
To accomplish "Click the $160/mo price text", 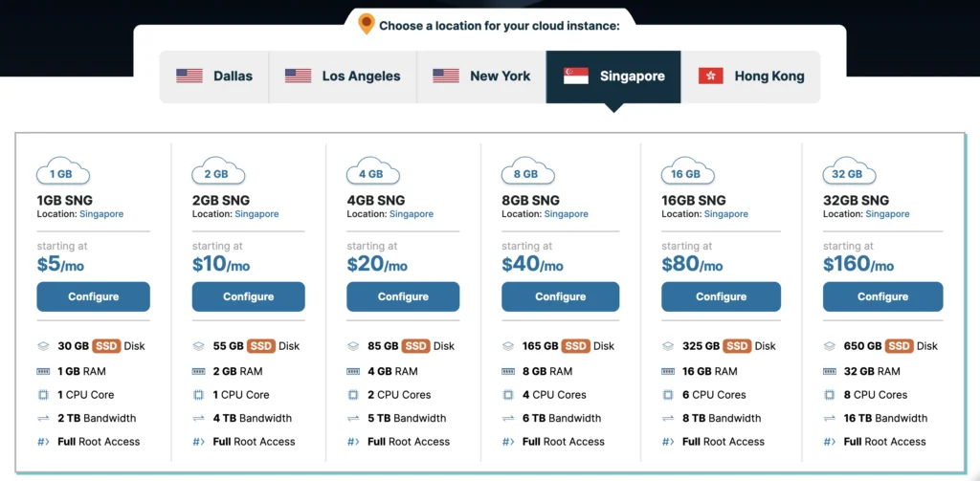I will (858, 265).
